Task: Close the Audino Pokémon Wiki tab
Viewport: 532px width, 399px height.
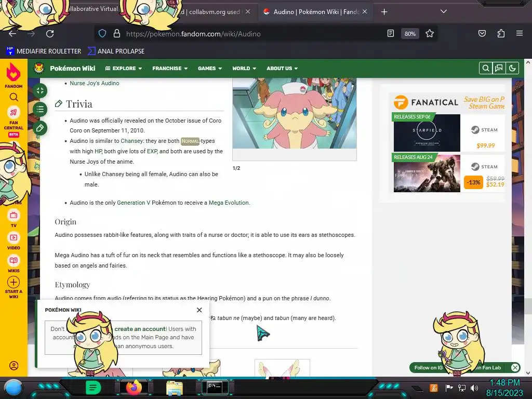Action: point(365,11)
